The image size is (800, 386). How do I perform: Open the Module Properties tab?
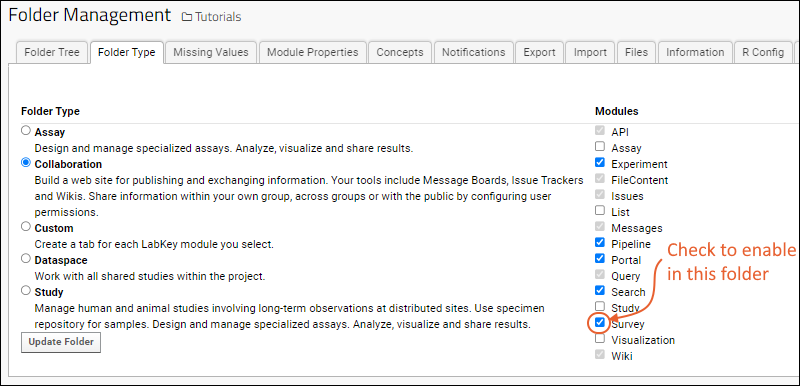313,53
